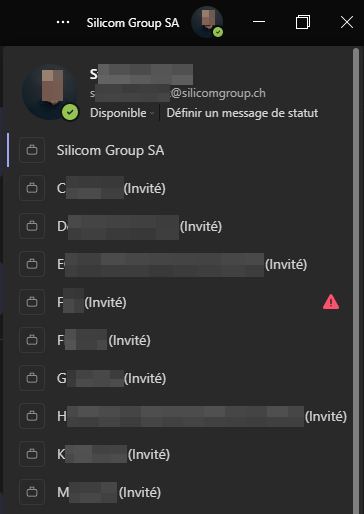Click the large profile picture in account panel
364x514 pixels.
click(x=50, y=92)
